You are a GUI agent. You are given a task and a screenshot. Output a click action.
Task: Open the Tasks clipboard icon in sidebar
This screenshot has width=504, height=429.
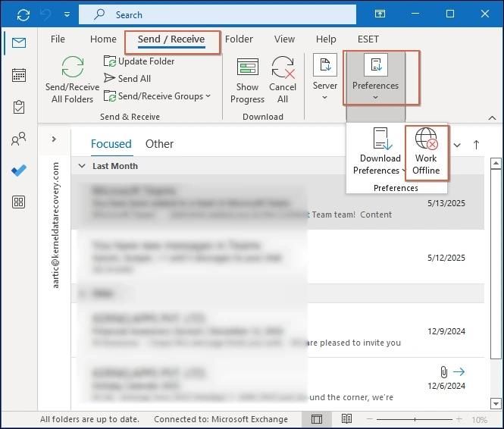click(x=19, y=107)
